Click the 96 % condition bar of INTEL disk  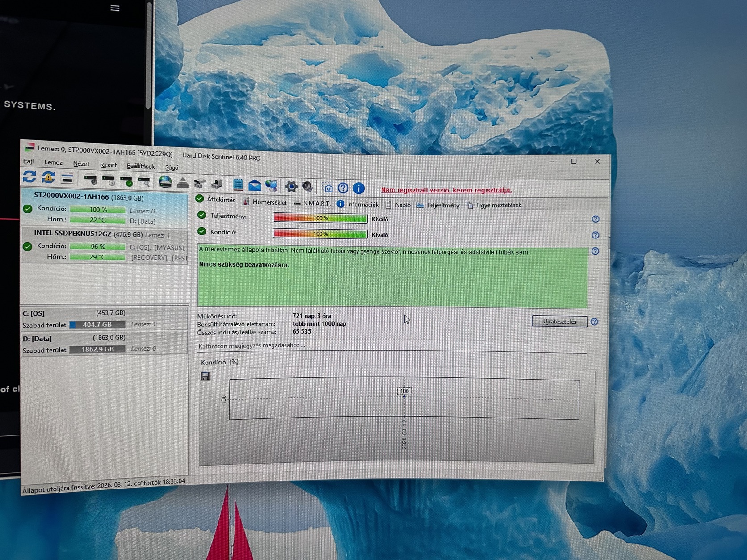pyautogui.click(x=98, y=247)
